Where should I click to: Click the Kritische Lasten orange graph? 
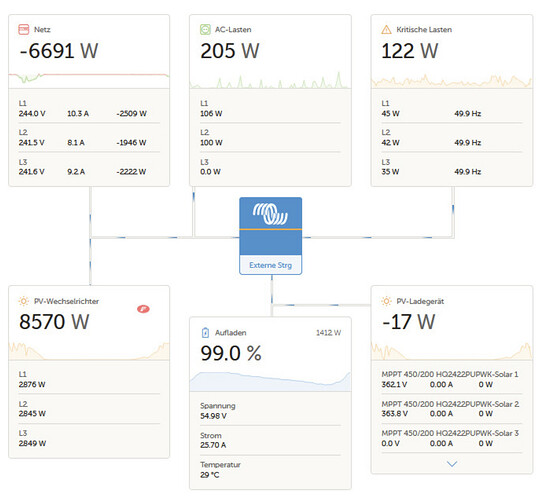452,81
